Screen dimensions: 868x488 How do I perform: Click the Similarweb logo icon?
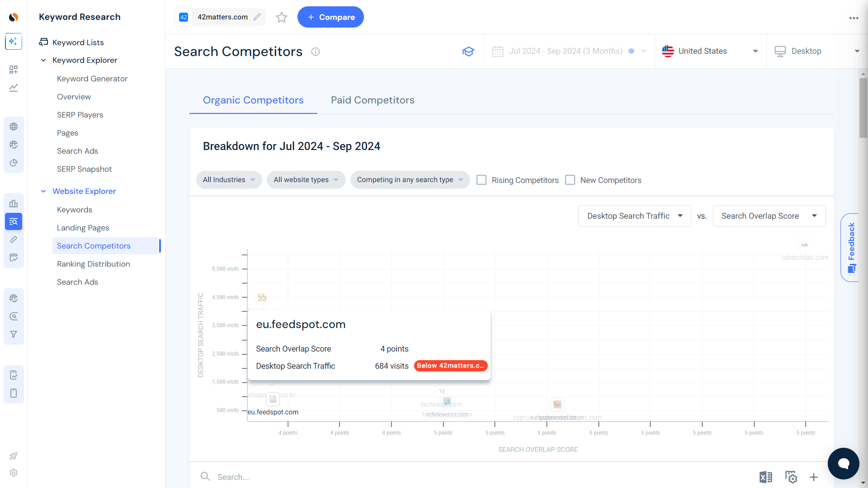(14, 17)
